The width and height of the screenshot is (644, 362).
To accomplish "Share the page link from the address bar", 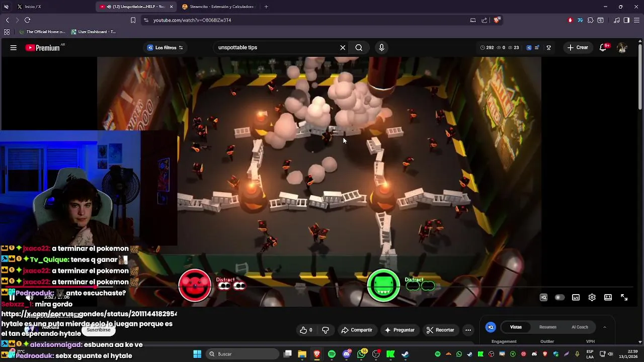I will pyautogui.click(x=484, y=20).
